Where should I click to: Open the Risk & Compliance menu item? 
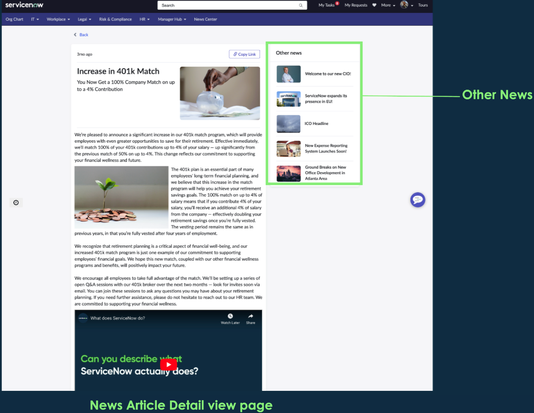[x=115, y=19]
